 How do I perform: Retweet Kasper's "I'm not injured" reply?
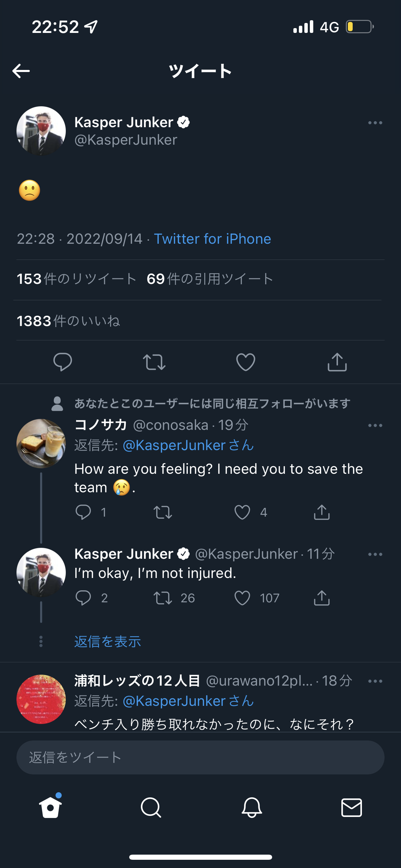[163, 598]
